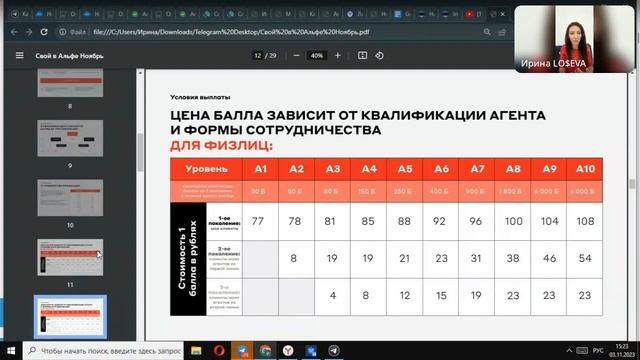Click the 'Свой в Альфе Ноябрь' document title

point(69,56)
